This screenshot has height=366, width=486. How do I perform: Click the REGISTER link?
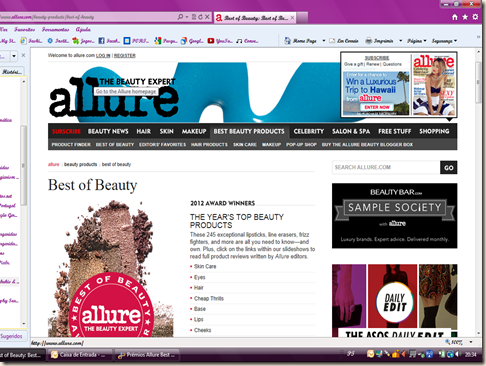[x=125, y=56]
